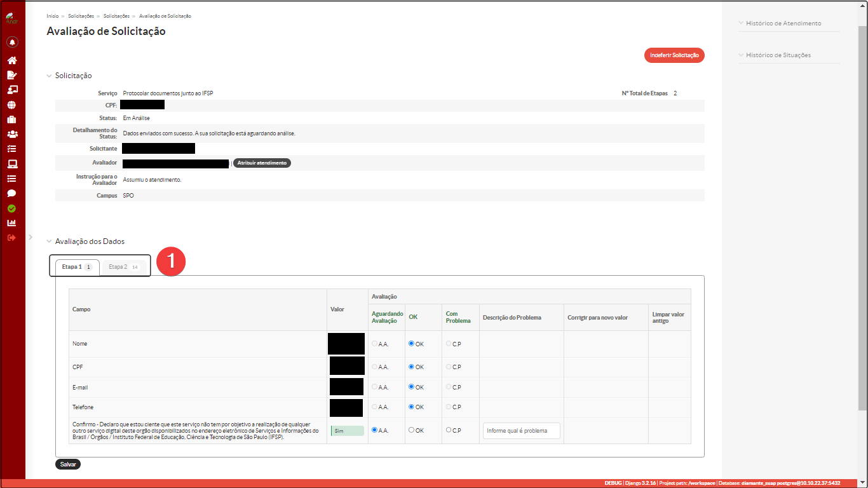Select A.A. radio for Confirmo declaration row
This screenshot has height=488, width=868.
coord(374,430)
